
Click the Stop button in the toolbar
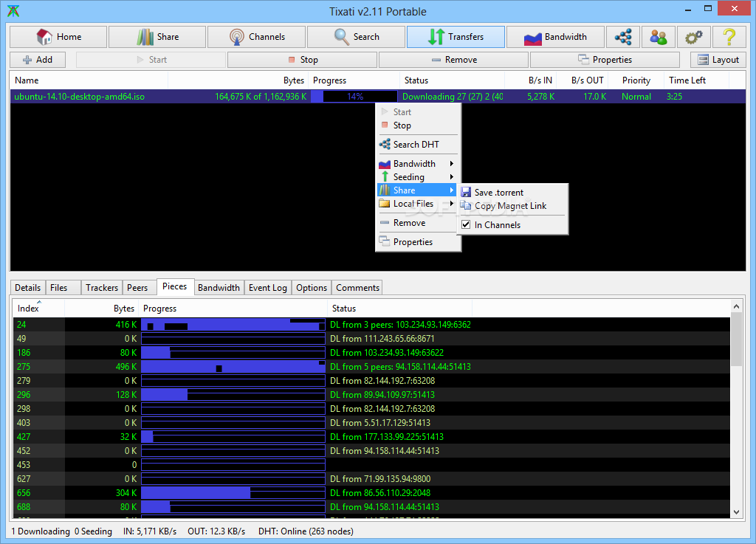tap(302, 60)
